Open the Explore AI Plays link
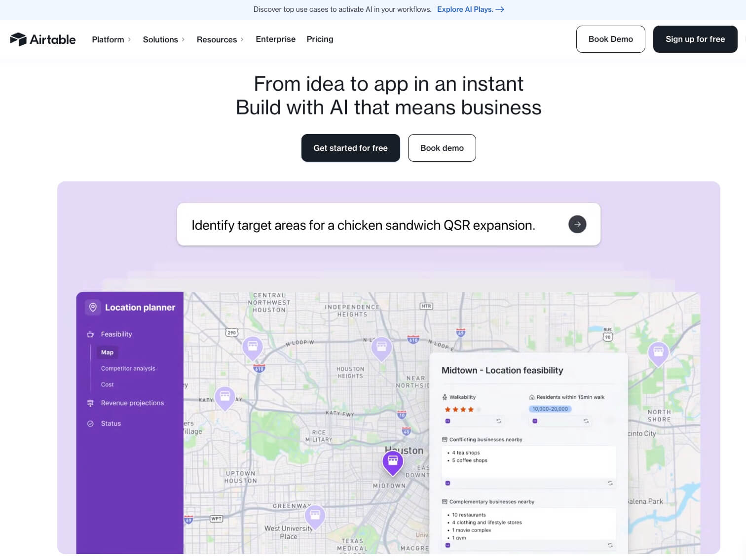The width and height of the screenshot is (746, 560). click(466, 9)
